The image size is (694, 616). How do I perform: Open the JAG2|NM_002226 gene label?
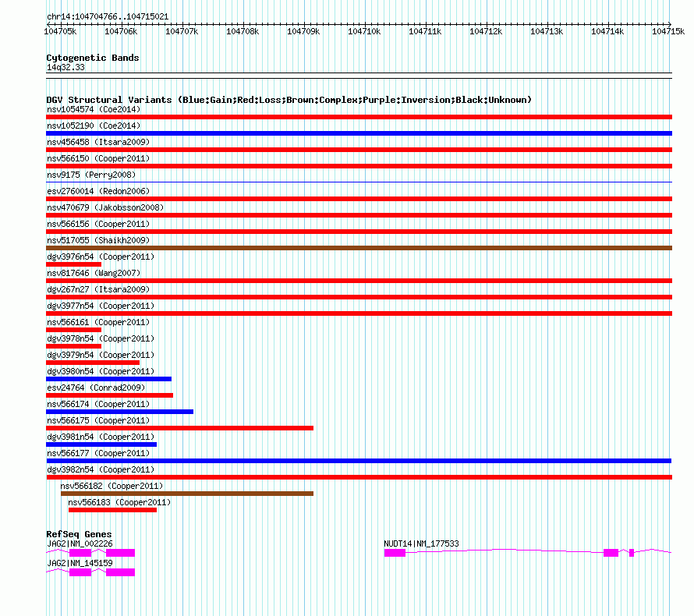click(80, 543)
